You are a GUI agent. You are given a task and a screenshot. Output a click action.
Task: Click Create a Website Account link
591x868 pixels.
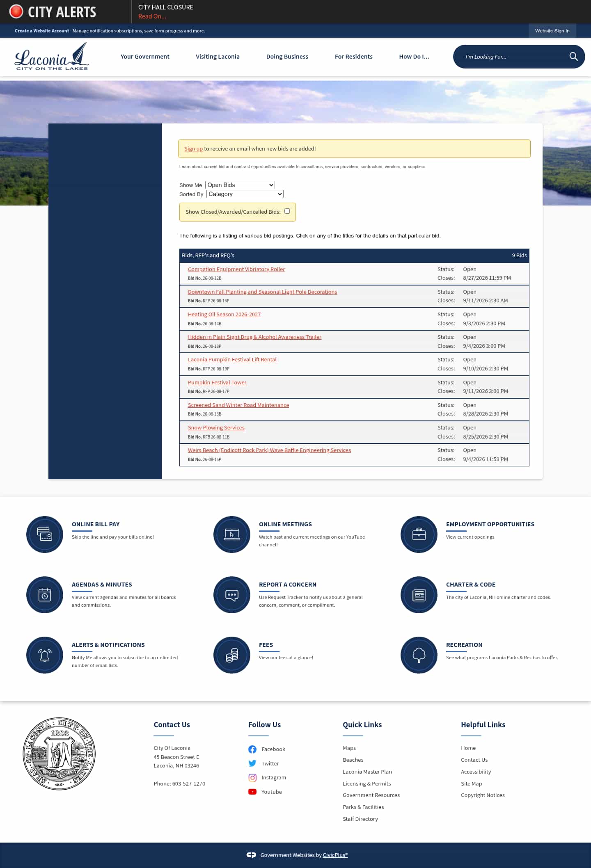pyautogui.click(x=42, y=31)
